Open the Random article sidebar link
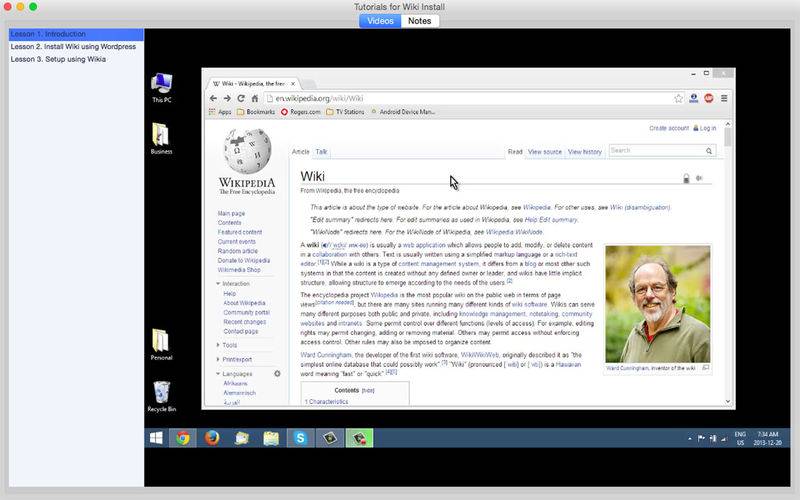The image size is (800, 500). coord(238,251)
